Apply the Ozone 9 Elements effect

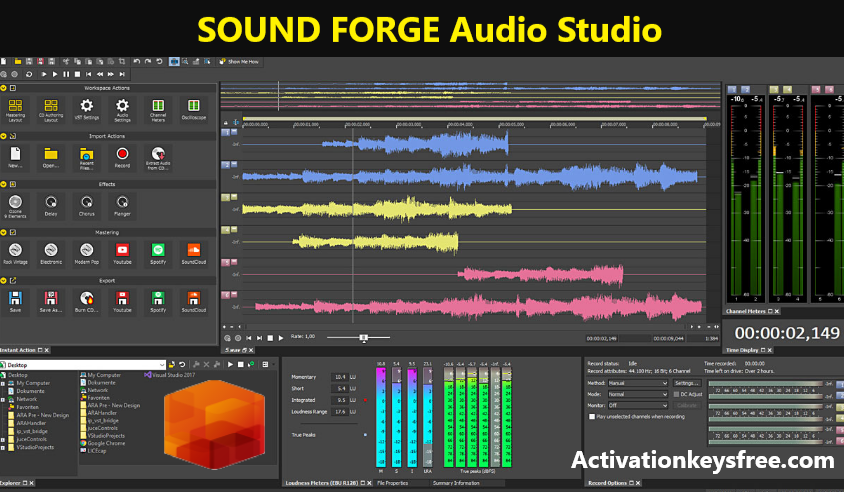[15, 206]
